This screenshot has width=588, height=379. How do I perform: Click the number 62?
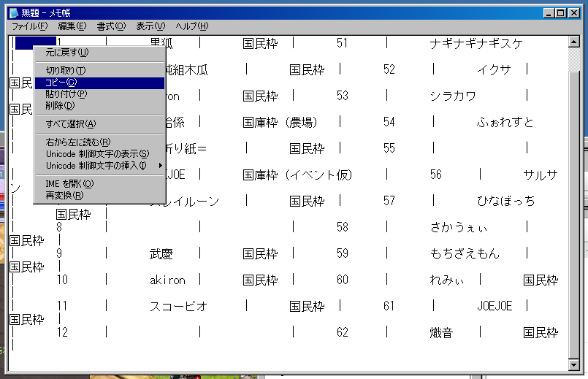[x=342, y=332]
